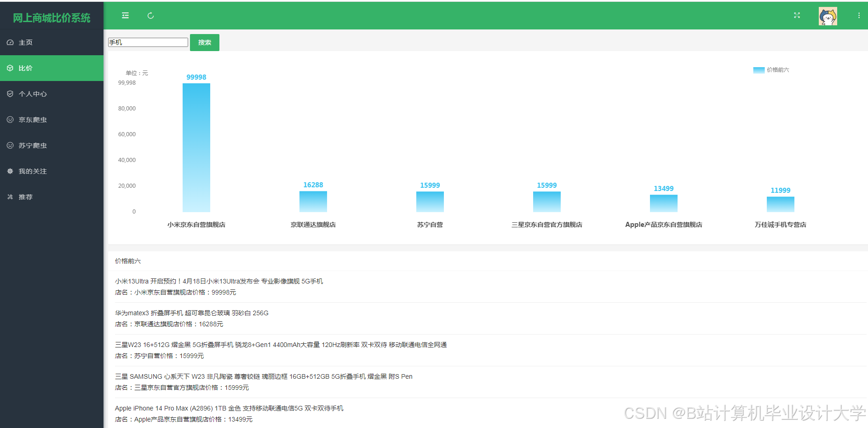Viewport: 868px width, 428px height.
Task: Click the 我的关注 gear icon
Action: (x=10, y=171)
